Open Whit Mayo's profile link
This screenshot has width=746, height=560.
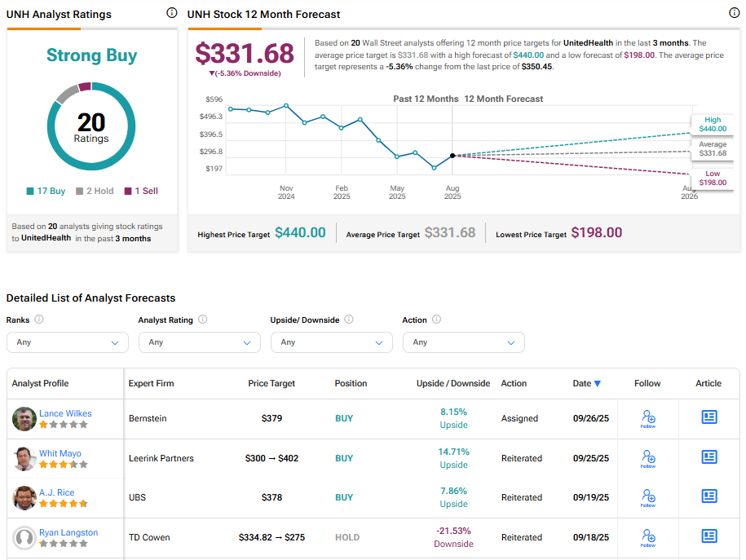coord(60,453)
